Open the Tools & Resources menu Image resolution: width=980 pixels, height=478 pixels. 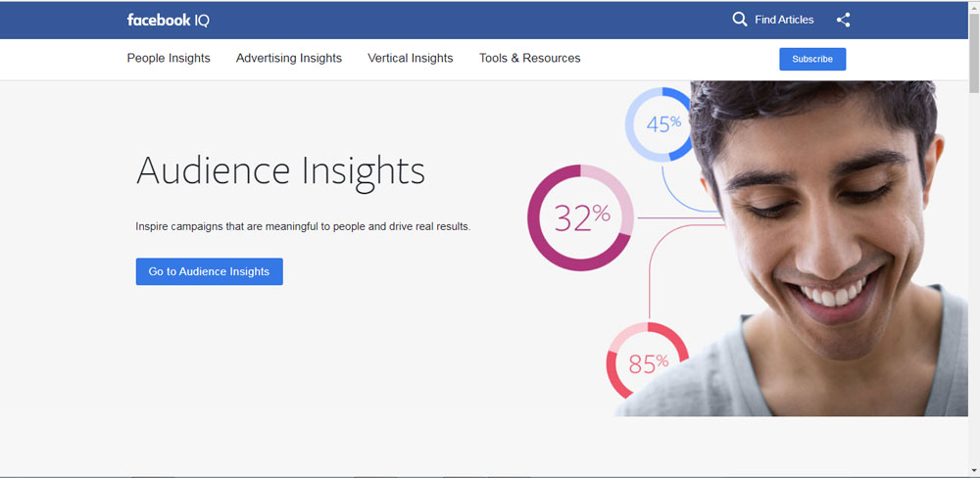pos(529,59)
